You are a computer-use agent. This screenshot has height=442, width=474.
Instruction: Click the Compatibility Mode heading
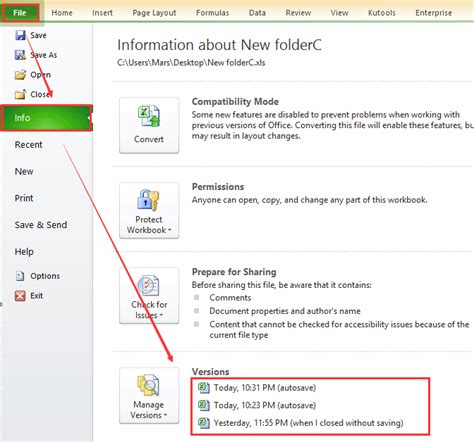point(235,101)
